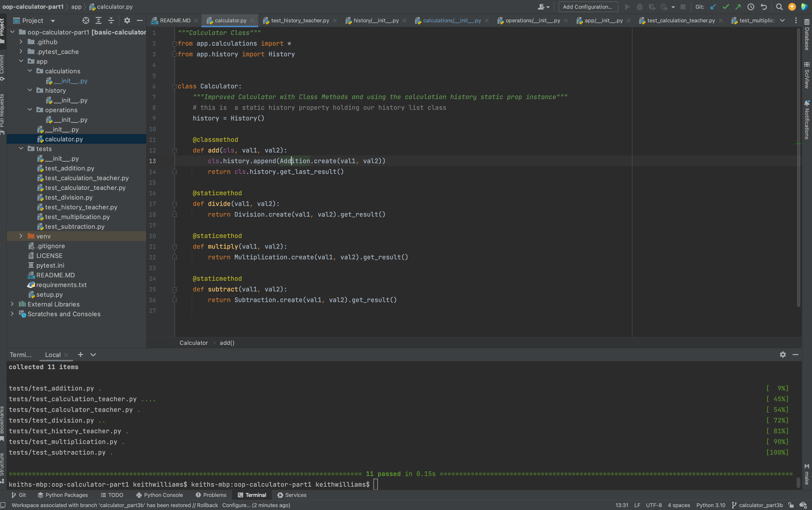Click the Git commit checkmark icon
The height and width of the screenshot is (510, 812).
pyautogui.click(x=726, y=7)
